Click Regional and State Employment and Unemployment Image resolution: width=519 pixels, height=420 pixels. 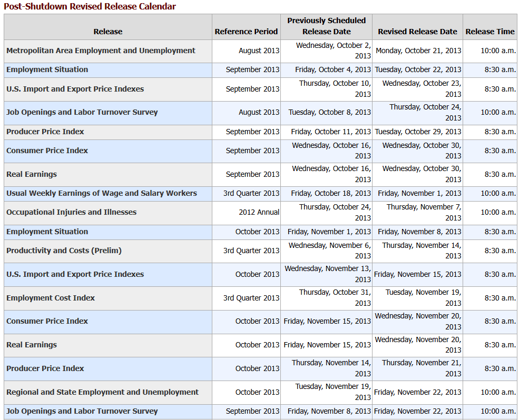coord(103,392)
